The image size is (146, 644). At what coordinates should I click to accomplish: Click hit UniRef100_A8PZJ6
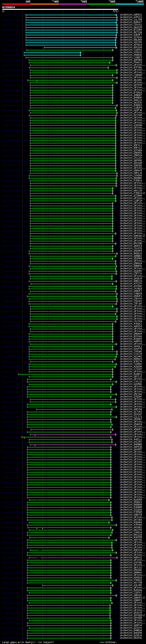click(x=131, y=173)
